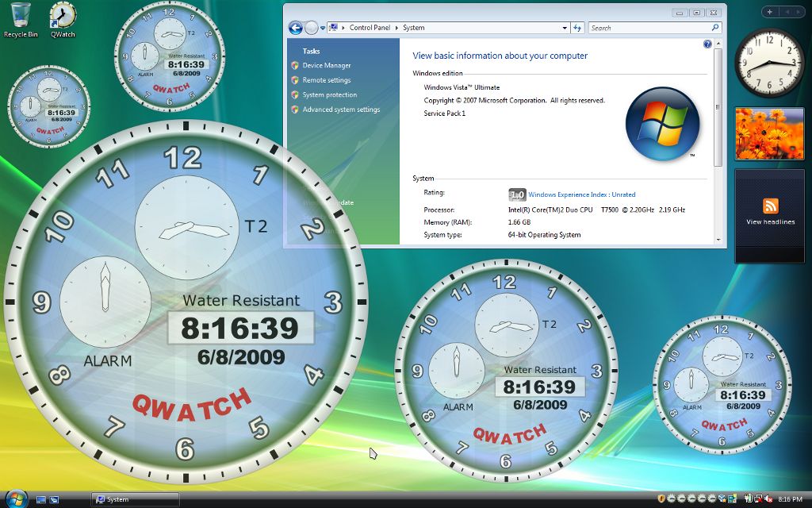The image size is (812, 508).
Task: Click the computer icon in the address bar
Action: [x=334, y=28]
